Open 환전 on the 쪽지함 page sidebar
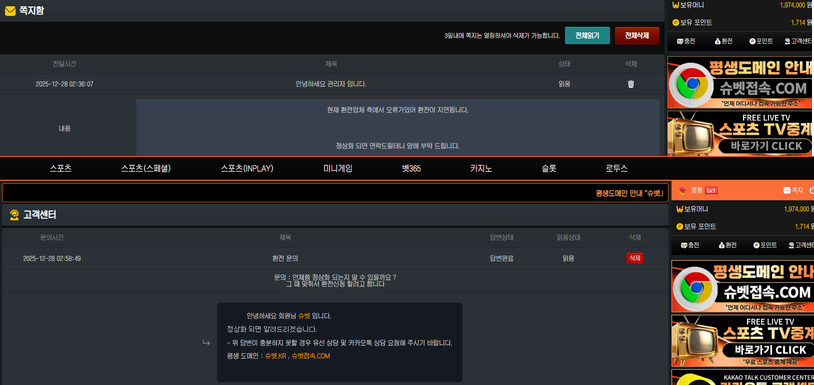Image resolution: width=814 pixels, height=385 pixels. pos(723,42)
